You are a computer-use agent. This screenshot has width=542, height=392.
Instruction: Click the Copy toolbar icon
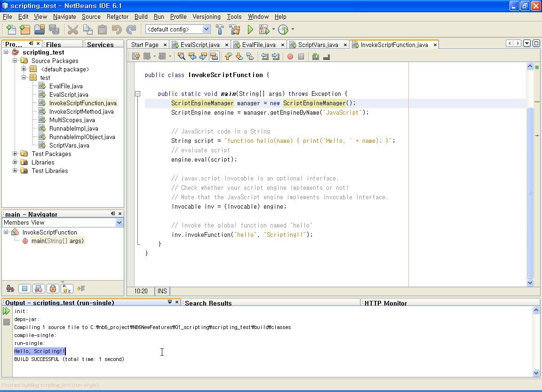pos(88,29)
